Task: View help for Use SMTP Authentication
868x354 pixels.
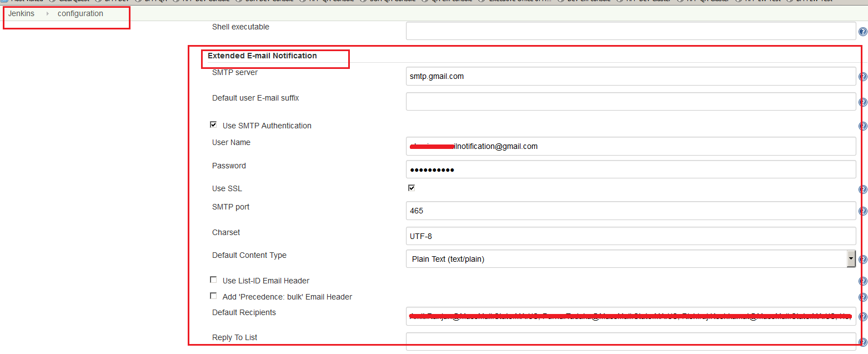Action: [x=863, y=126]
